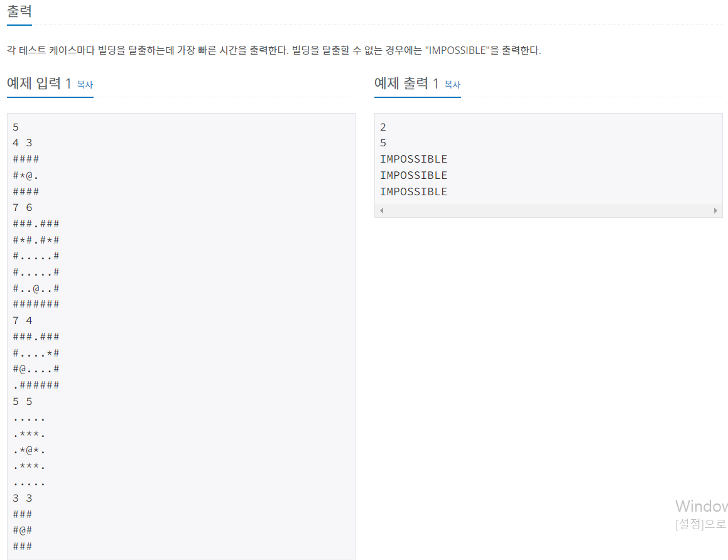Viewport: 728px width, 560px height.
Task: Click the 3 3 test case in sample input
Action: point(21,498)
